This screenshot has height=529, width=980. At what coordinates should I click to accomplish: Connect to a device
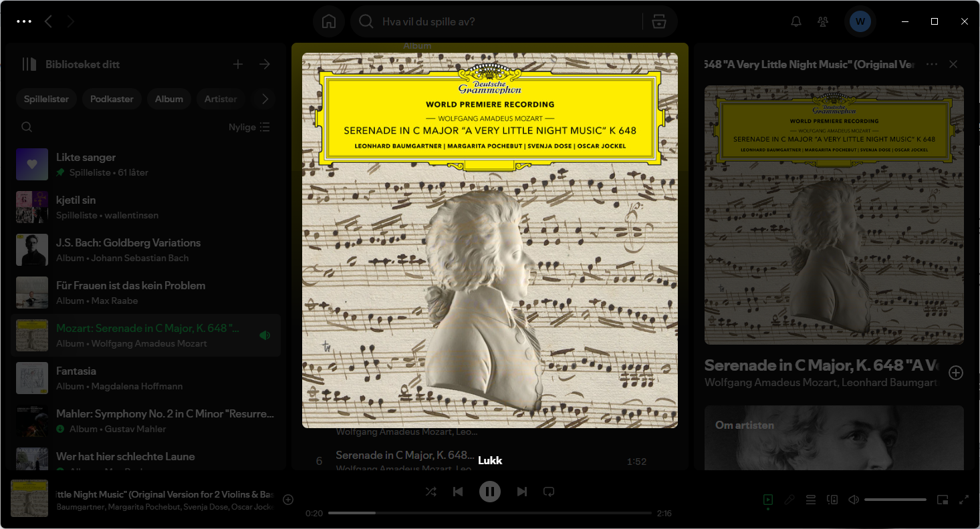(832, 500)
